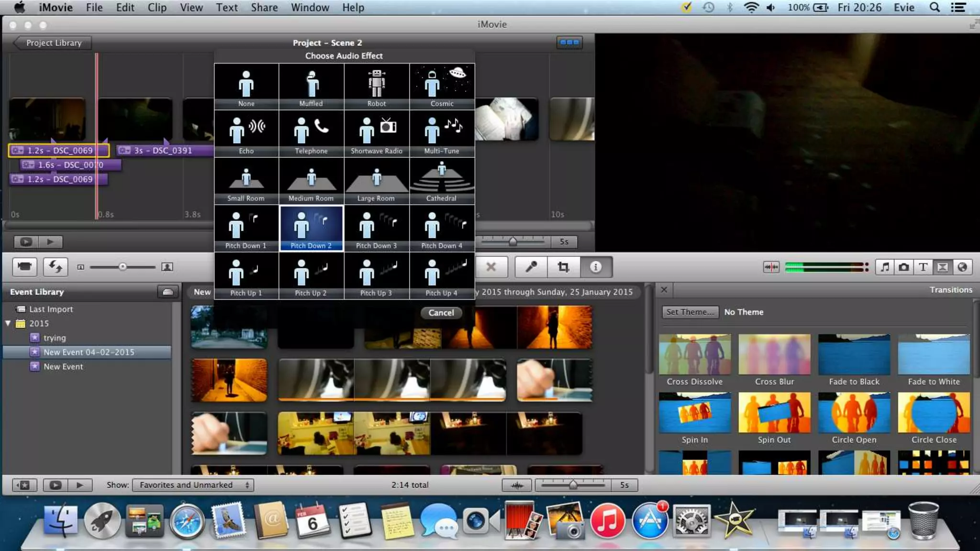This screenshot has height=551, width=980.
Task: Apply the Pitch Down 3 effect
Action: 377,229
